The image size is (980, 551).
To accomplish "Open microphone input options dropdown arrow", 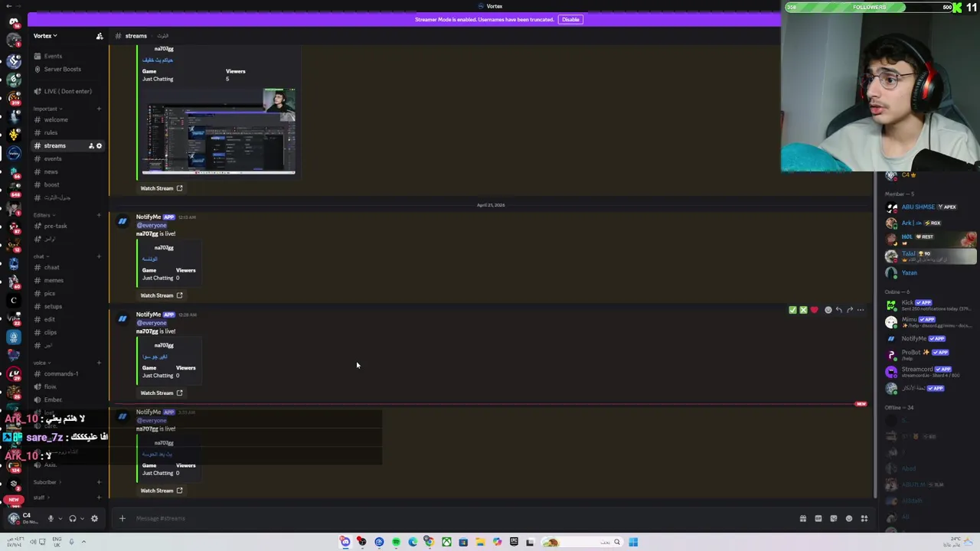I will click(x=60, y=518).
